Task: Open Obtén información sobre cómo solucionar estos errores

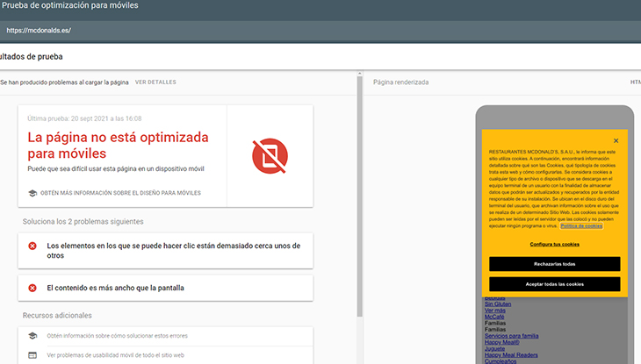Action: tap(118, 336)
